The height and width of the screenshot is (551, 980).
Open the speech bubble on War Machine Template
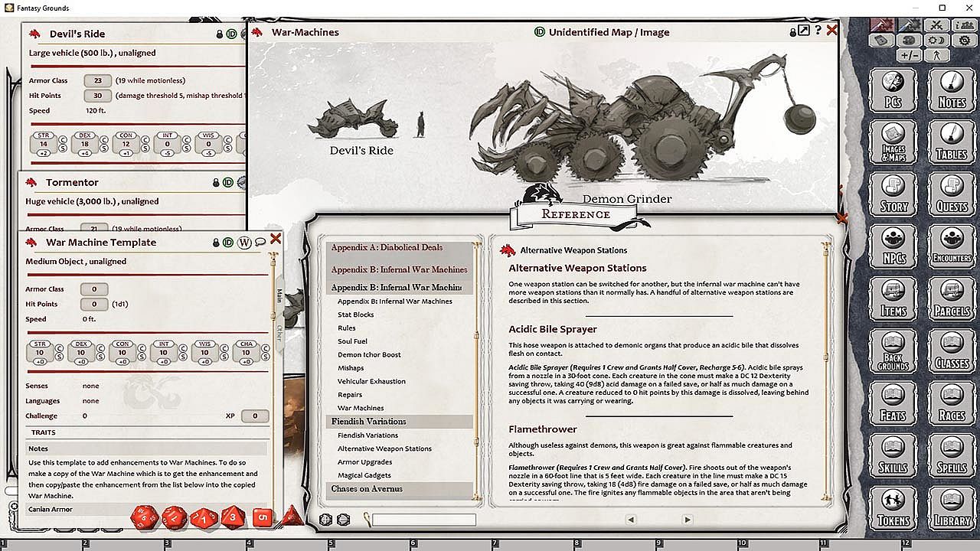point(260,243)
